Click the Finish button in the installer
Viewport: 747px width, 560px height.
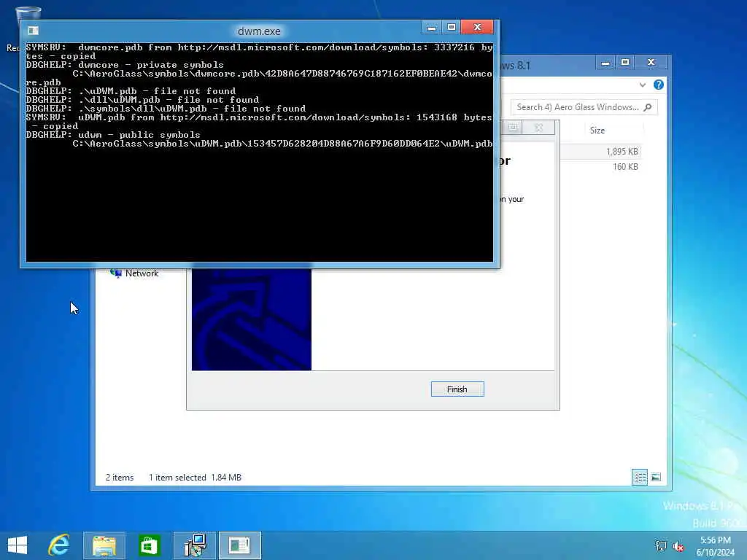(457, 389)
